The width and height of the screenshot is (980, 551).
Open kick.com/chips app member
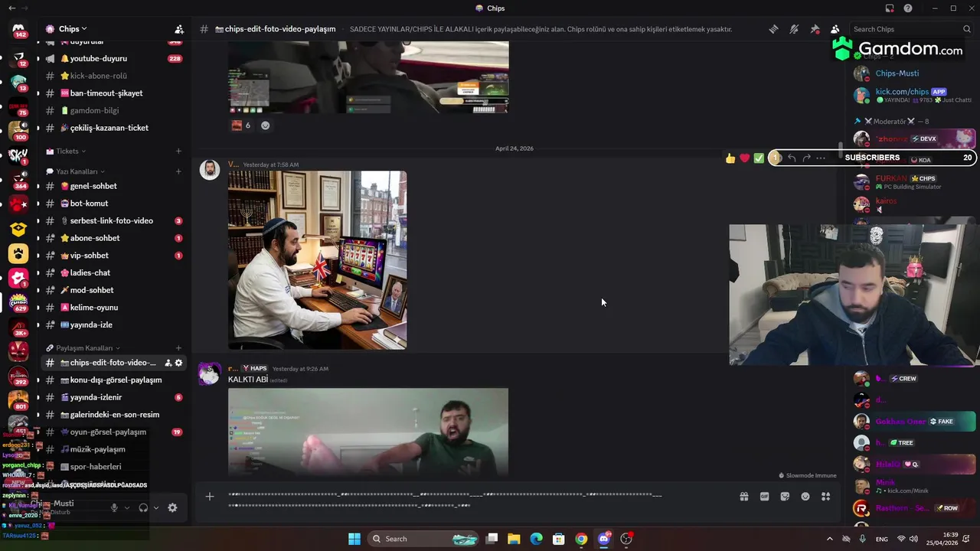pyautogui.click(x=911, y=96)
